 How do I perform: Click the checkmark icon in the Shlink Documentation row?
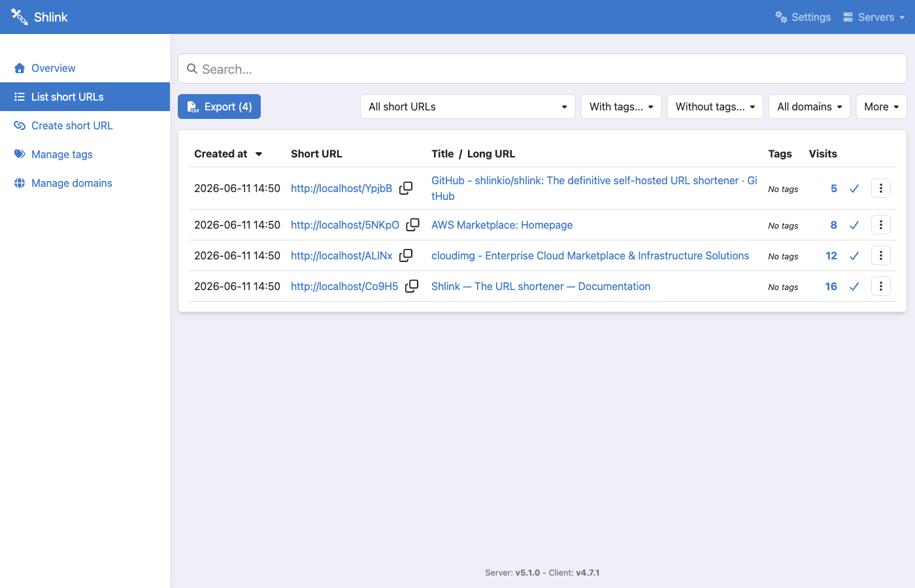[x=854, y=287]
